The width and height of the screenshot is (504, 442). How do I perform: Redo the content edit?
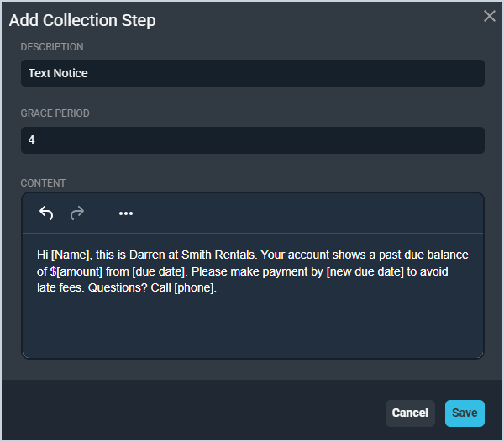[77, 213]
